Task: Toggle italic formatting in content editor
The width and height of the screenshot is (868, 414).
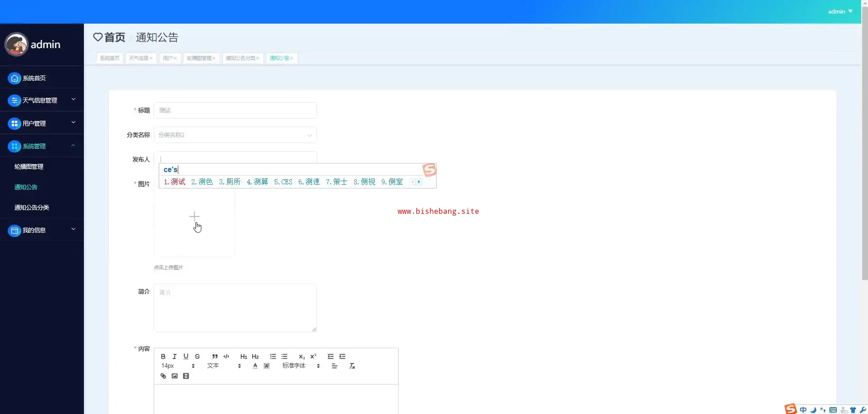Action: coord(174,356)
